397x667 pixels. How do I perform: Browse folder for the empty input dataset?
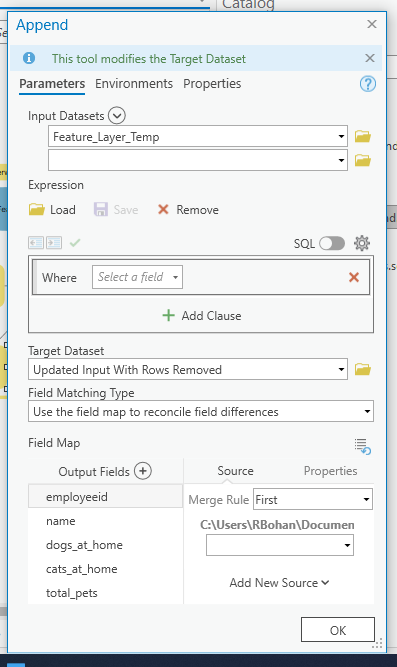[363, 160]
